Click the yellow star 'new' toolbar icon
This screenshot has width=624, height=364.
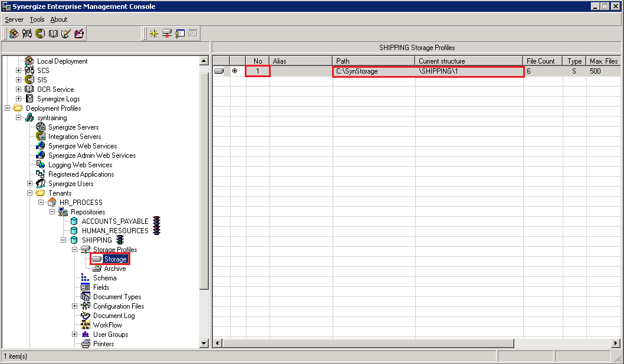tap(153, 34)
